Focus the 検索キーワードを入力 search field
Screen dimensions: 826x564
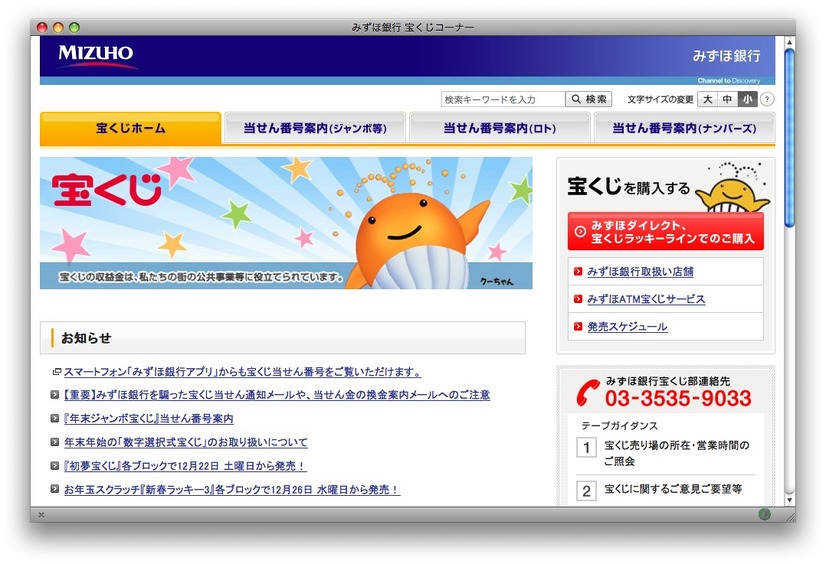tap(503, 99)
